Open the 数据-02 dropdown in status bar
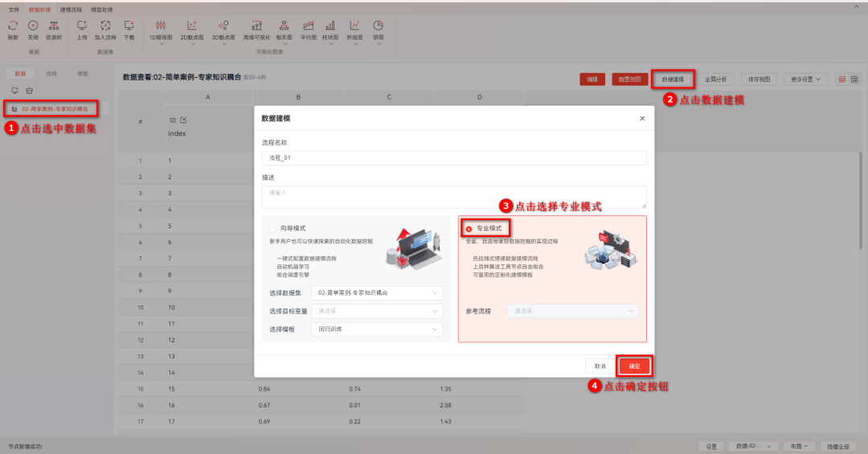 point(753,446)
